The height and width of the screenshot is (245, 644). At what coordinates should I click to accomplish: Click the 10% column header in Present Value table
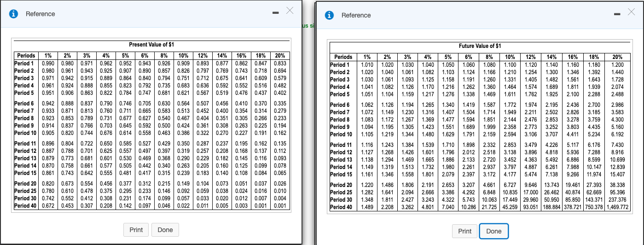point(184,56)
